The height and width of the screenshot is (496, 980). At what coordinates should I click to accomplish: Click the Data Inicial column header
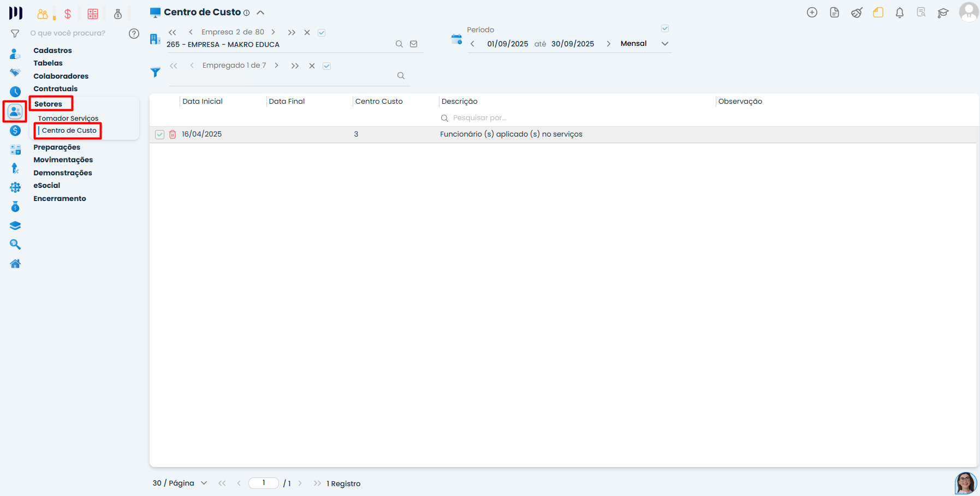(x=203, y=102)
